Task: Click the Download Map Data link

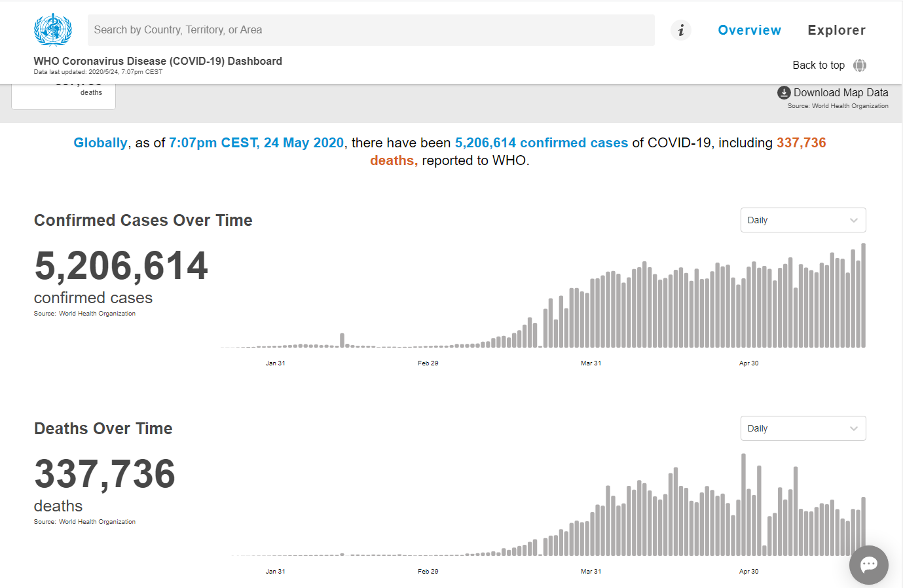Action: click(x=841, y=92)
